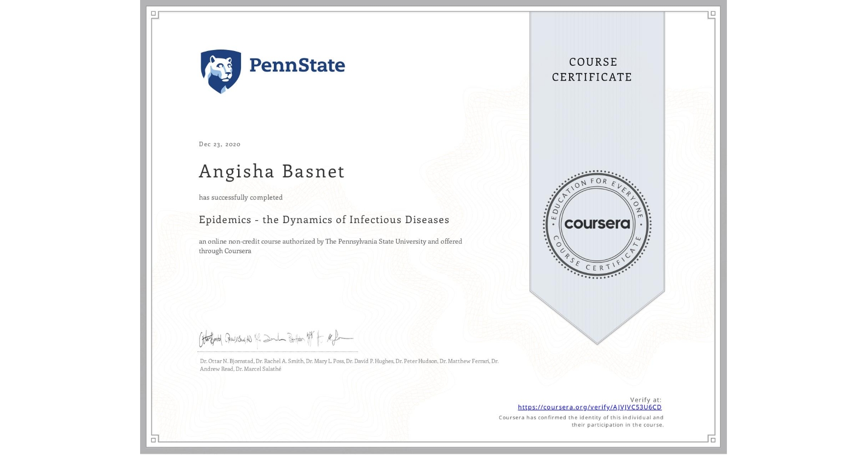
Task: Click the COURSE CERTIFICATE heading
Action: [592, 70]
